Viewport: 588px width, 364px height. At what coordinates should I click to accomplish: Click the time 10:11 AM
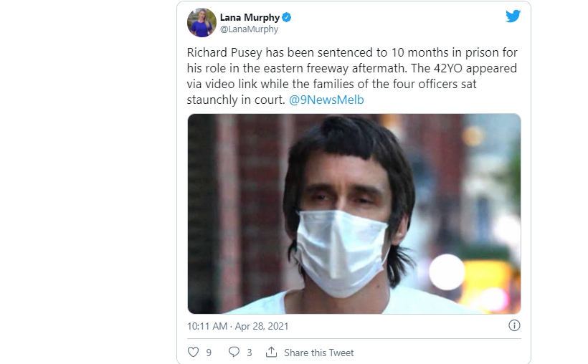[207, 326]
